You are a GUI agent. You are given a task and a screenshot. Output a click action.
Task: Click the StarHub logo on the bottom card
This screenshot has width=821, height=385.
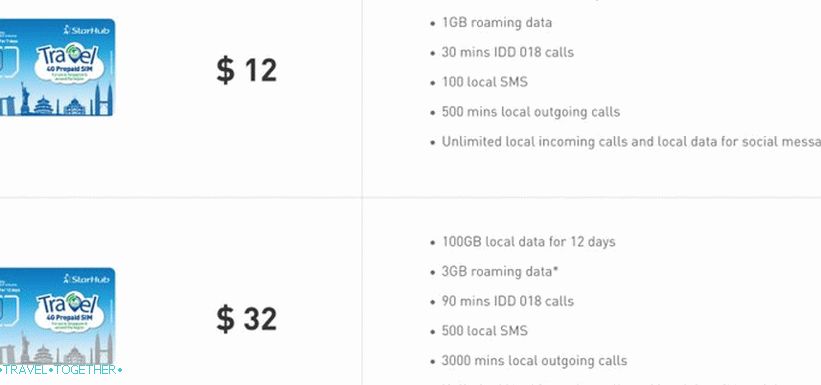[x=86, y=279]
